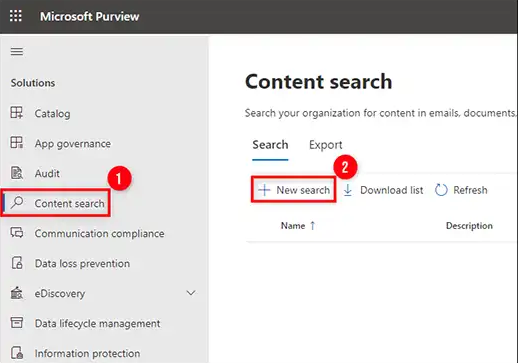Viewport: 518px width, 363px height.
Task: Go to Audit solution
Action: tap(47, 173)
